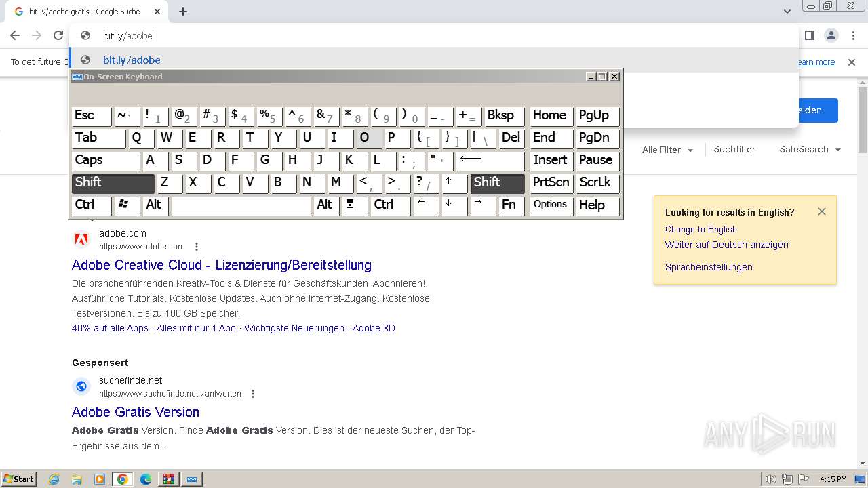Open the Suchfilter option
The height and width of the screenshot is (488, 868).
click(x=734, y=149)
